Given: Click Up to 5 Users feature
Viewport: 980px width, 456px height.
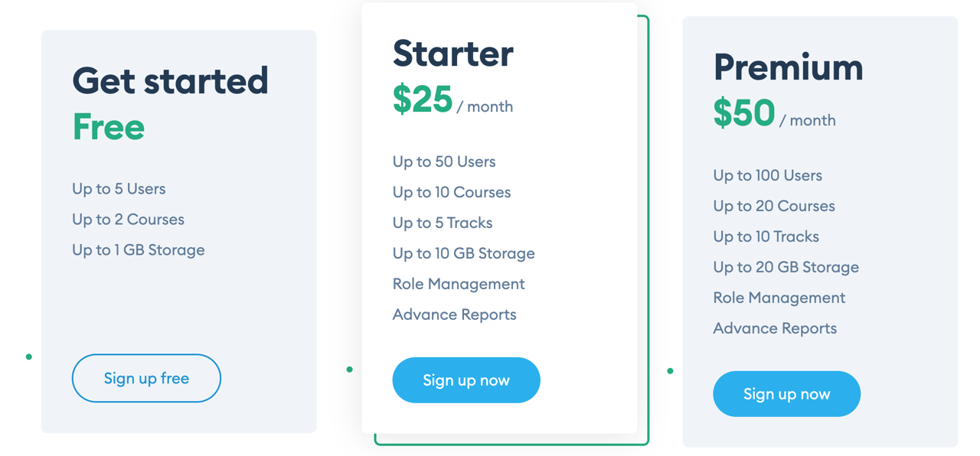Looking at the screenshot, I should 119,189.
